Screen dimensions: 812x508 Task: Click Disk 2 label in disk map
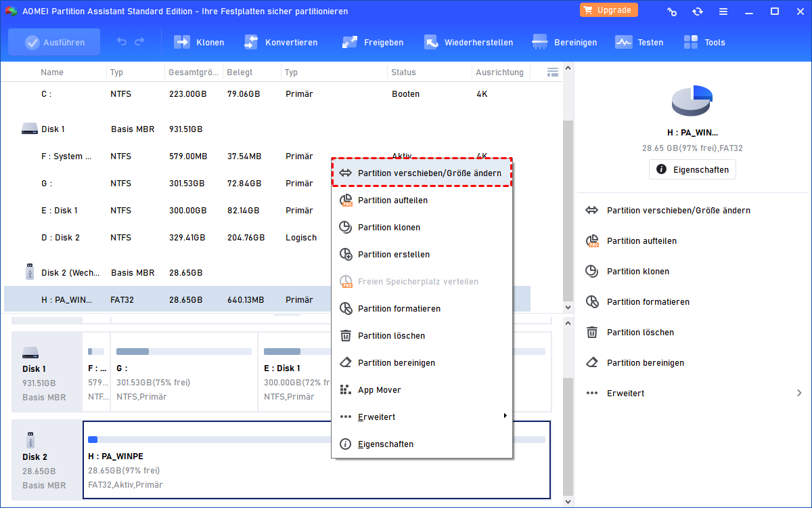coord(47,460)
